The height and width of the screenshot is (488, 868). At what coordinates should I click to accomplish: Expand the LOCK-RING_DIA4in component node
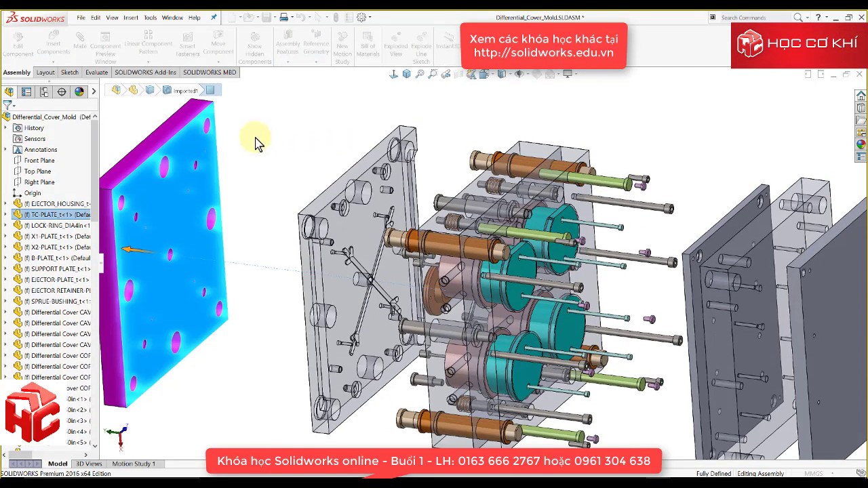pyautogui.click(x=6, y=226)
